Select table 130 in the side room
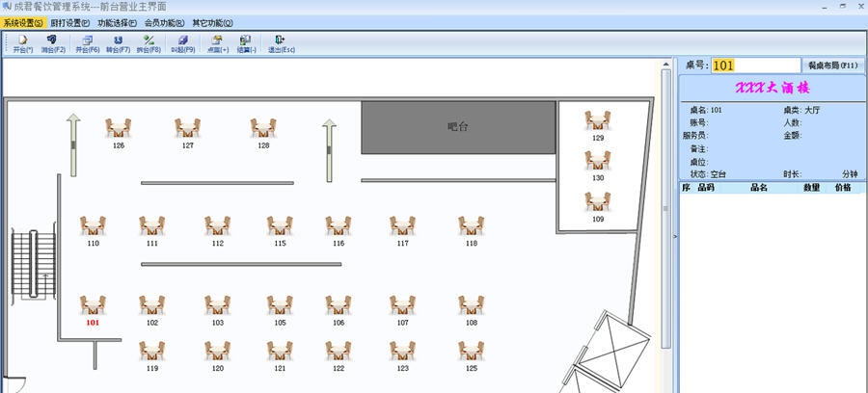Screen dimensions: 868x393 click(x=598, y=160)
